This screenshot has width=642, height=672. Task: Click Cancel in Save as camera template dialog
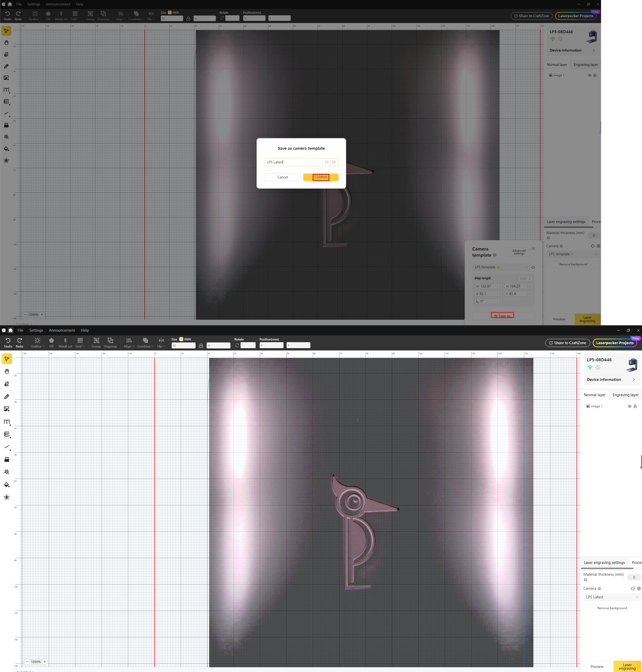282,177
